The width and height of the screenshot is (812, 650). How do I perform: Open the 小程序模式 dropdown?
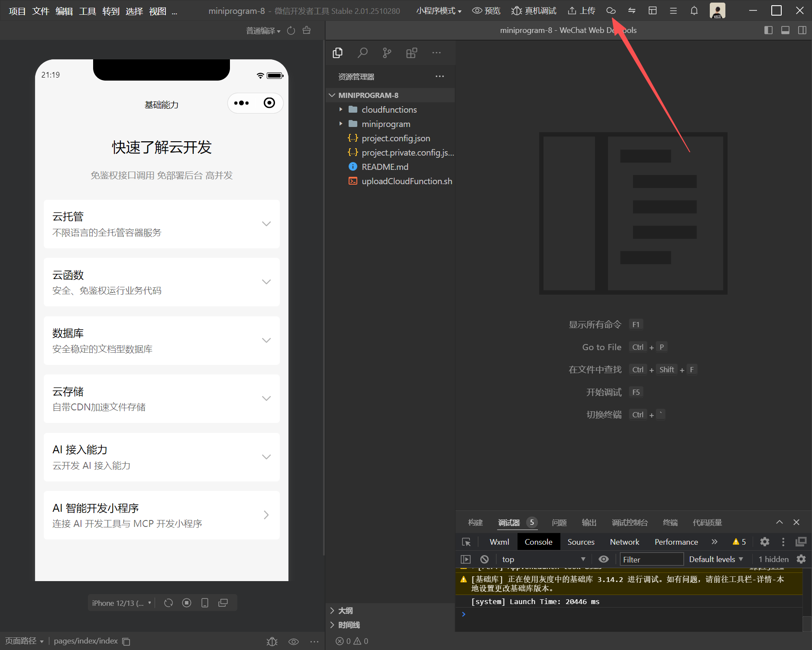click(439, 11)
